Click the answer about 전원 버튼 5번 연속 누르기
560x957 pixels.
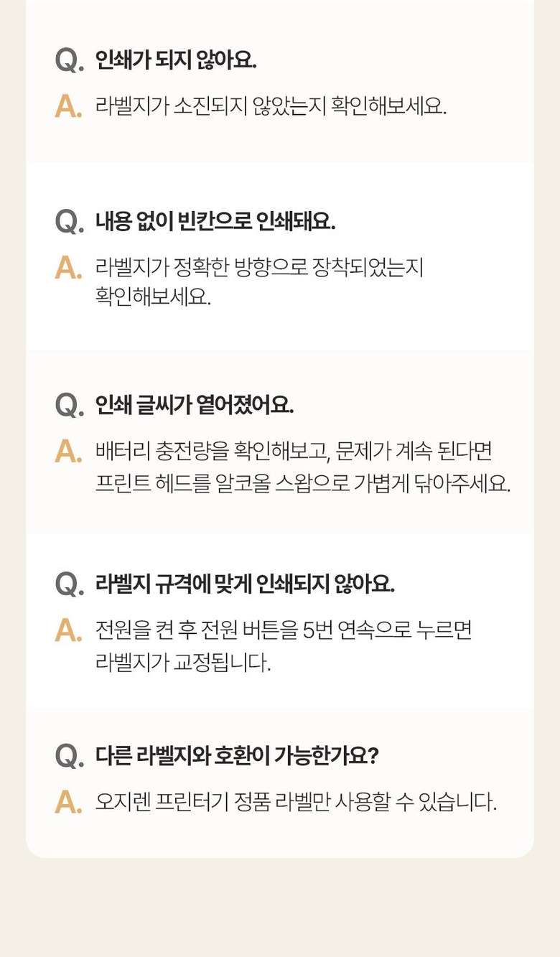(283, 646)
